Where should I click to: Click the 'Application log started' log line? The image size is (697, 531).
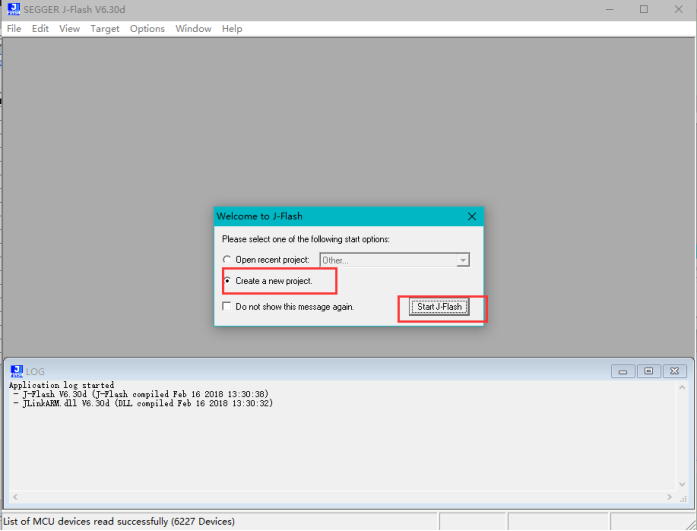coord(61,385)
